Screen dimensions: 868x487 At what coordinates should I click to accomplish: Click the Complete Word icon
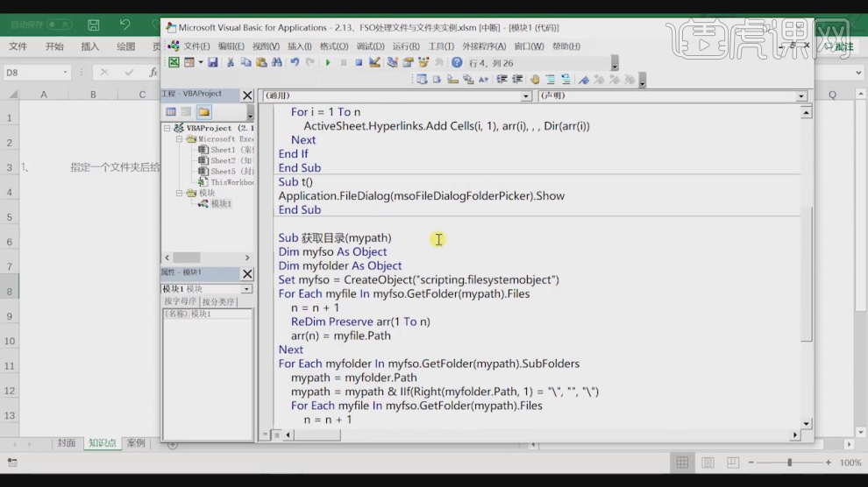pos(484,80)
